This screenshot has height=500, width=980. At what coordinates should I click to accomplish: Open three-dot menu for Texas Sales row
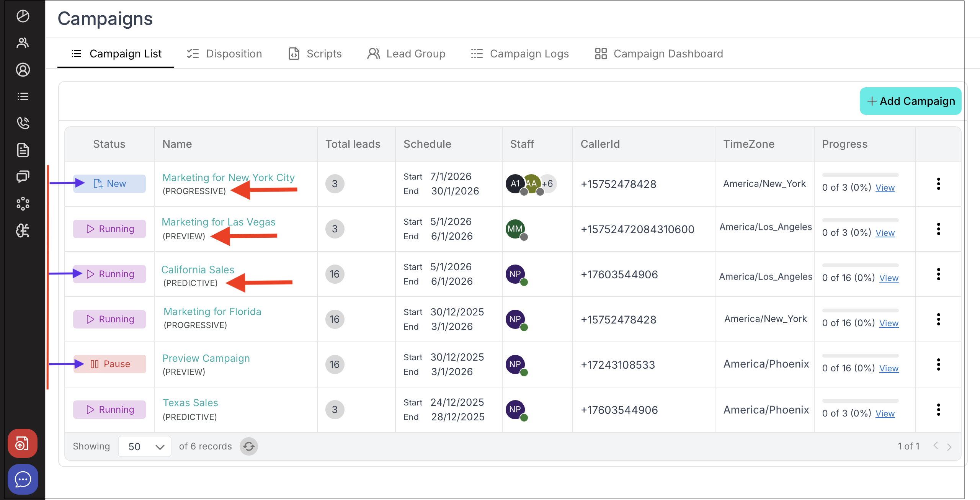click(938, 410)
